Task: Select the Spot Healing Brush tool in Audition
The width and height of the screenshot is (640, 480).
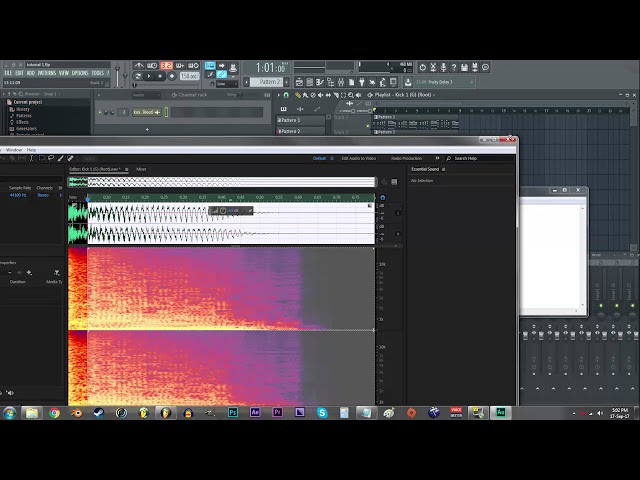Action: [71, 158]
